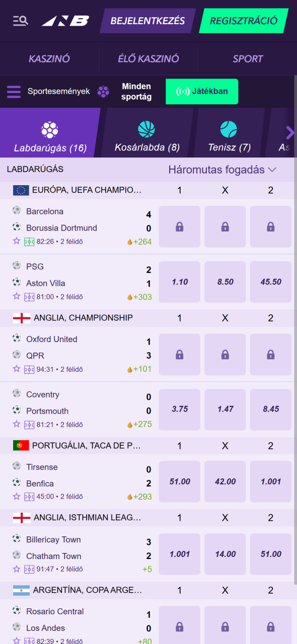Open the SPORT tab

click(x=248, y=59)
